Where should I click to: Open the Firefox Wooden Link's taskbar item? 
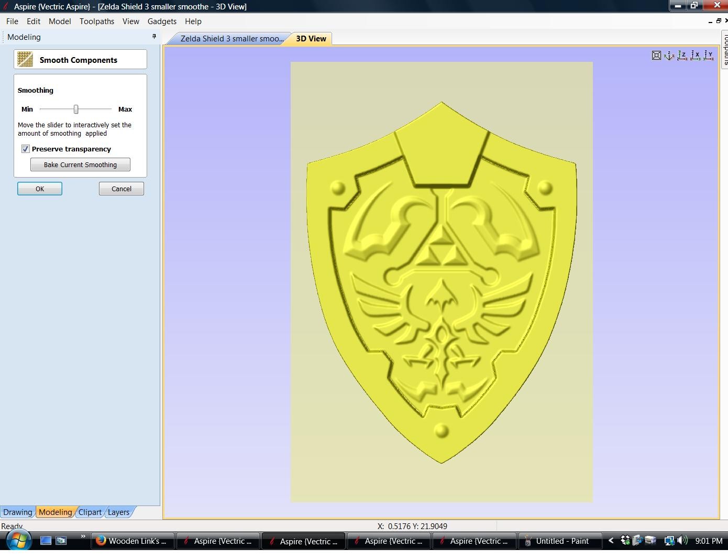[x=131, y=541]
